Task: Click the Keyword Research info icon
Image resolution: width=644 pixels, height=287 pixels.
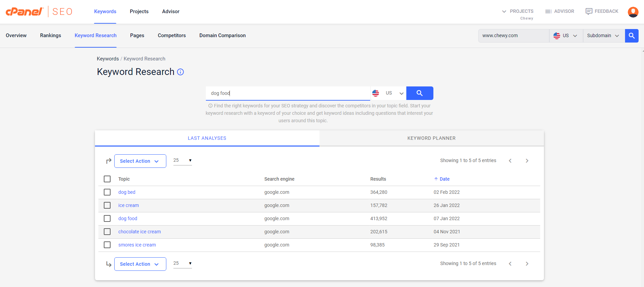Action: pyautogui.click(x=181, y=72)
